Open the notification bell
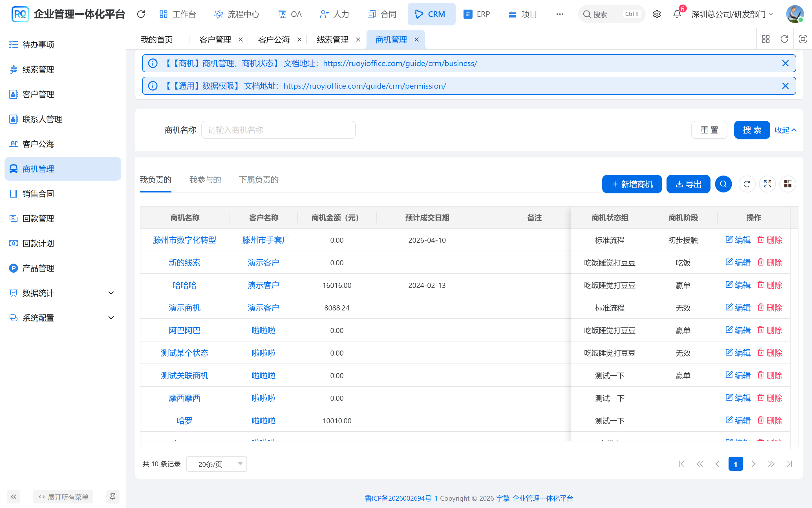The width and height of the screenshot is (812, 508). [x=677, y=14]
